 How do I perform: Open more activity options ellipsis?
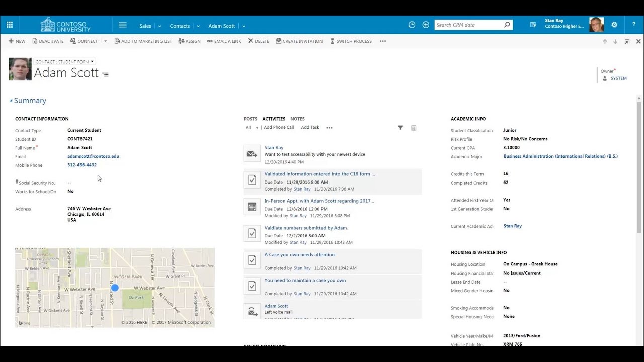click(329, 128)
